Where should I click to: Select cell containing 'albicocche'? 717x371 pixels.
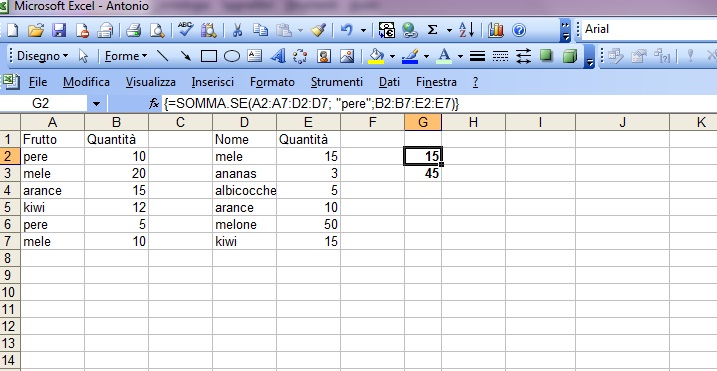245,190
